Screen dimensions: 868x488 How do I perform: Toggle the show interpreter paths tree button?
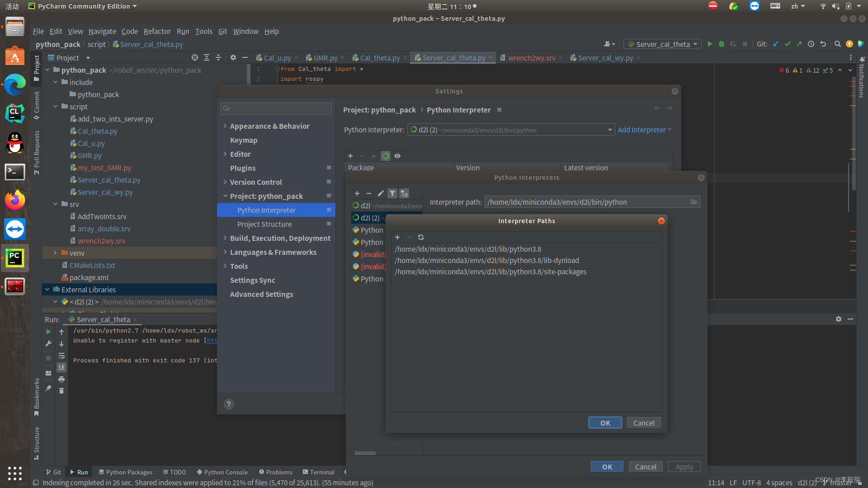point(404,193)
